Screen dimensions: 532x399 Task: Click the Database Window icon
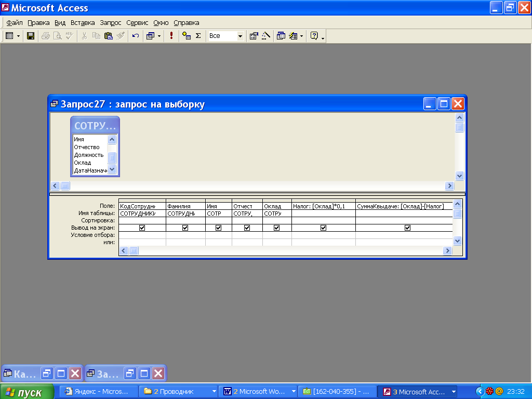point(281,36)
